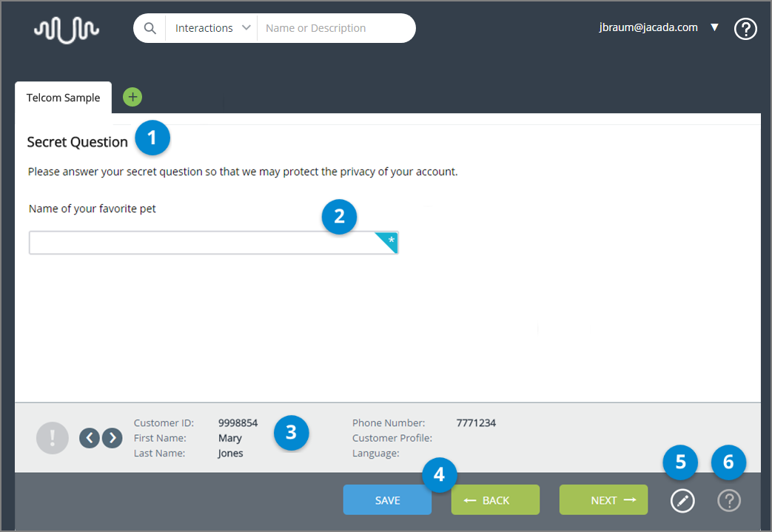Click the Secret Question heading
The width and height of the screenshot is (772, 532).
[77, 142]
